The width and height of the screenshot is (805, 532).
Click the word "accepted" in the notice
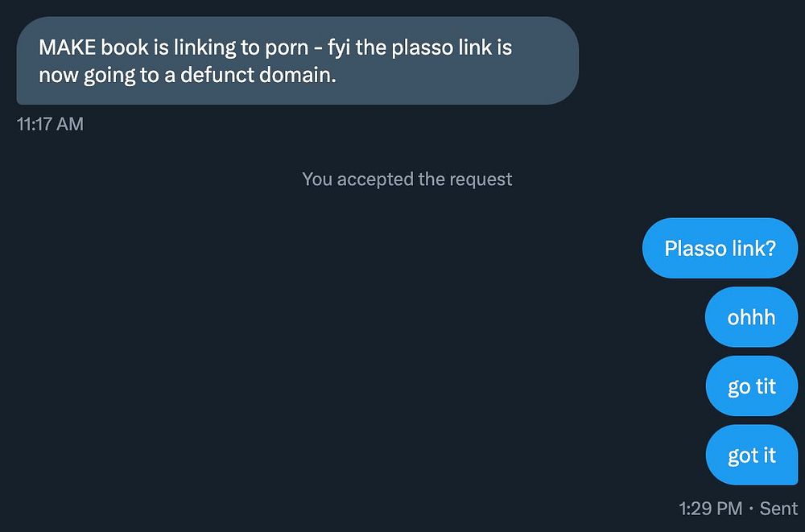[x=375, y=179]
